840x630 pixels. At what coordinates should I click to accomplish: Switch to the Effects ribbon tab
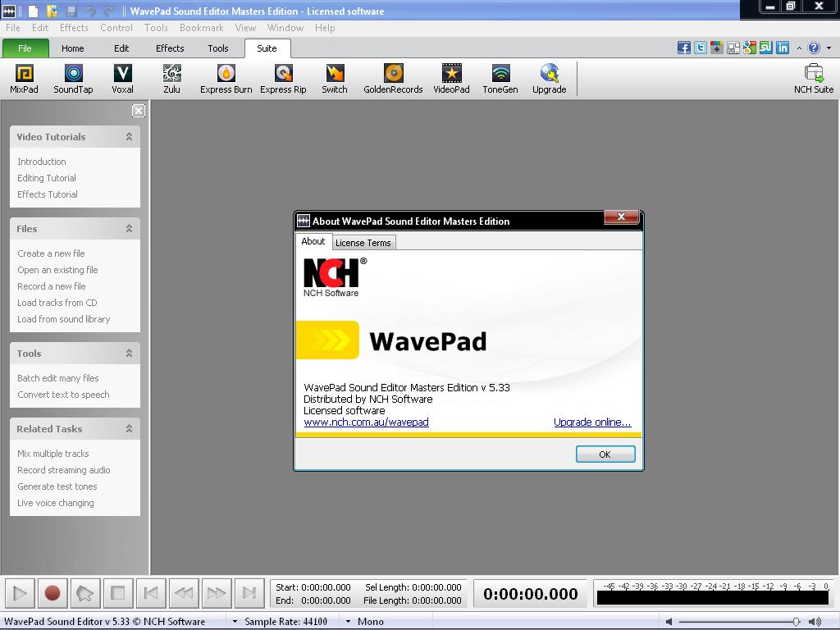[x=170, y=48]
